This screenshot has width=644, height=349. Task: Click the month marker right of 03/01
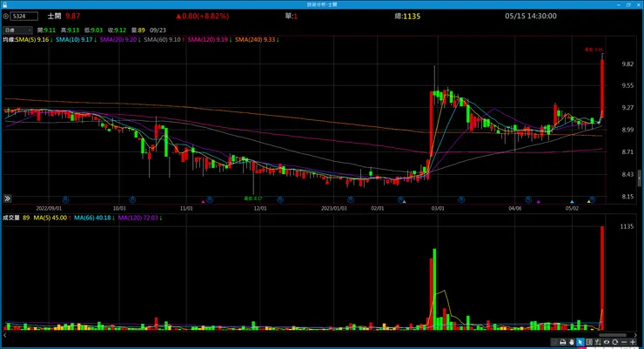click(461, 199)
